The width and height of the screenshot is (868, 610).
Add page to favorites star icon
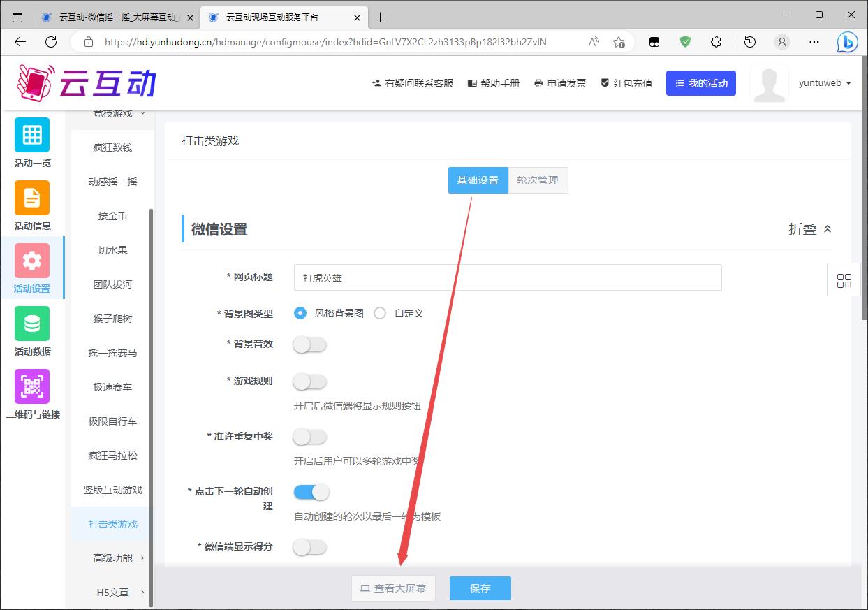click(x=619, y=42)
